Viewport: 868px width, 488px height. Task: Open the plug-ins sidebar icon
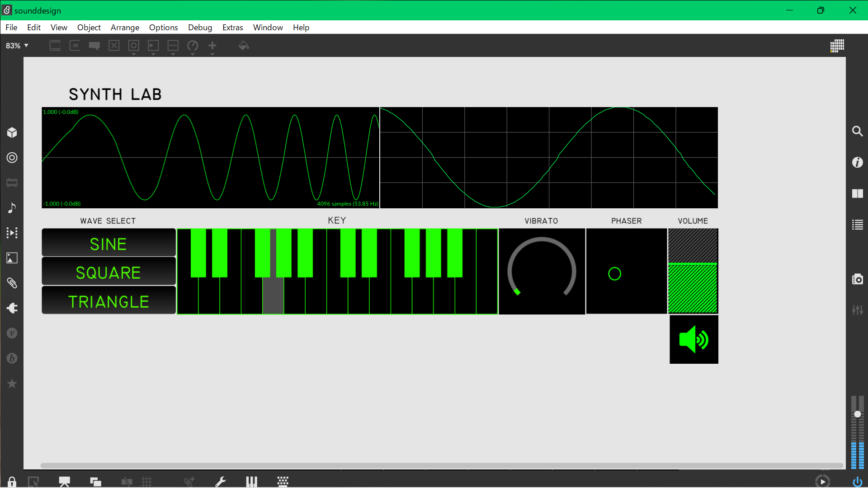pos(12,308)
